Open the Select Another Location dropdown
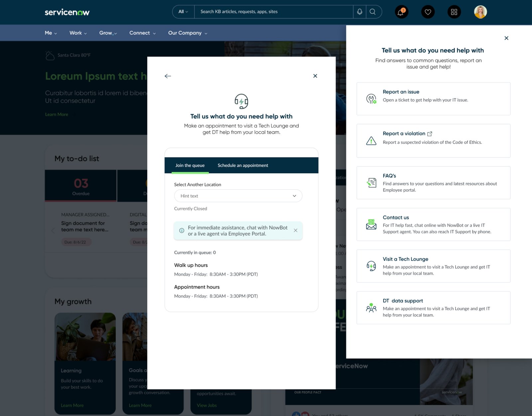The image size is (532, 416). [238, 196]
